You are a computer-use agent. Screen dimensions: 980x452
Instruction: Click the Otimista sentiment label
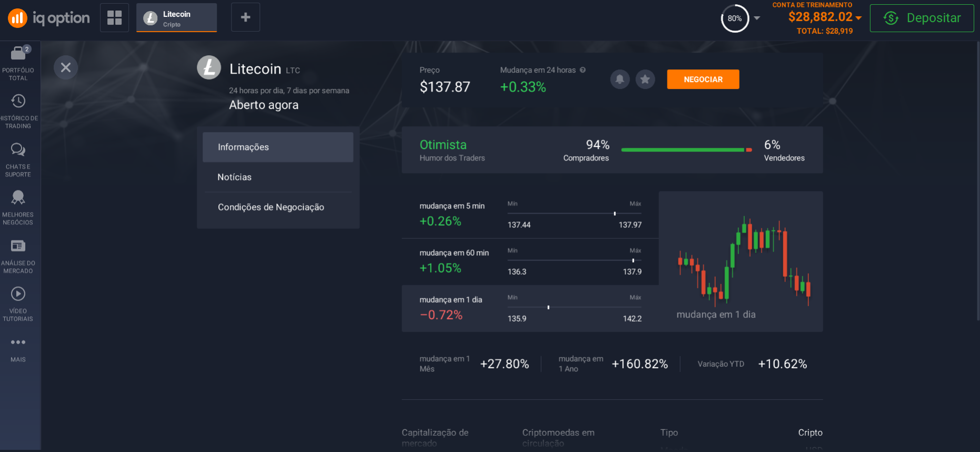(x=443, y=145)
